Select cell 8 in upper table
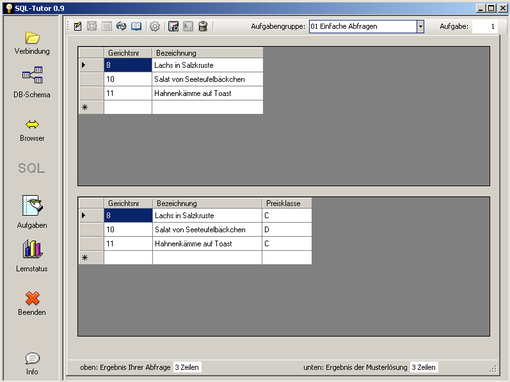The height and width of the screenshot is (382, 510). coord(128,65)
